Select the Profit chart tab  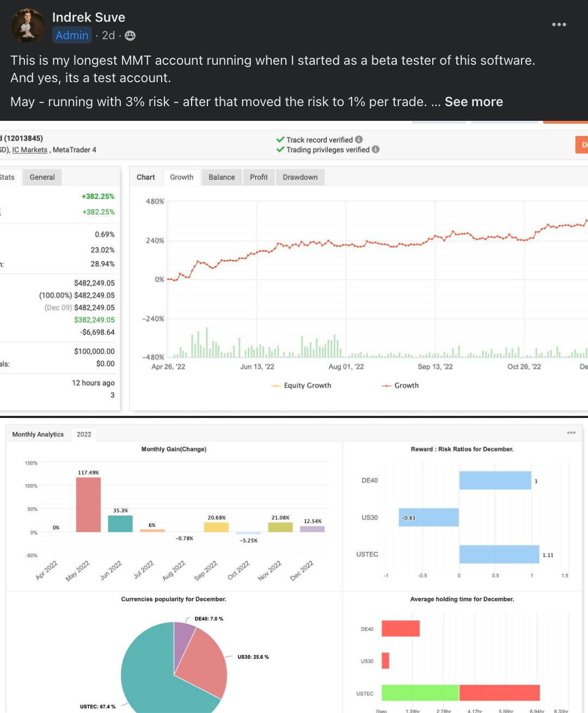pos(259,177)
